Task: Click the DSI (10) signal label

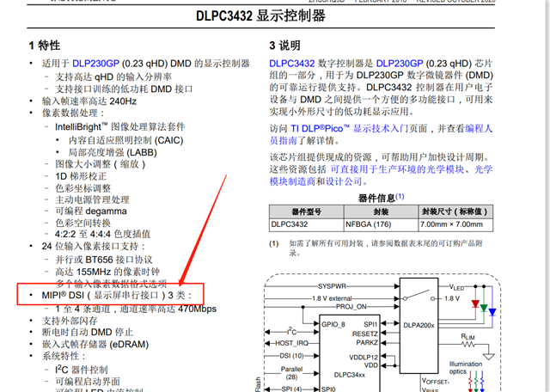Action: click(291, 356)
